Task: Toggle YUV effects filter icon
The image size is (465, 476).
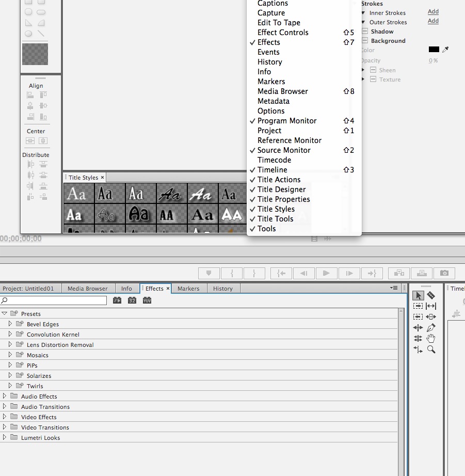Action: [147, 300]
